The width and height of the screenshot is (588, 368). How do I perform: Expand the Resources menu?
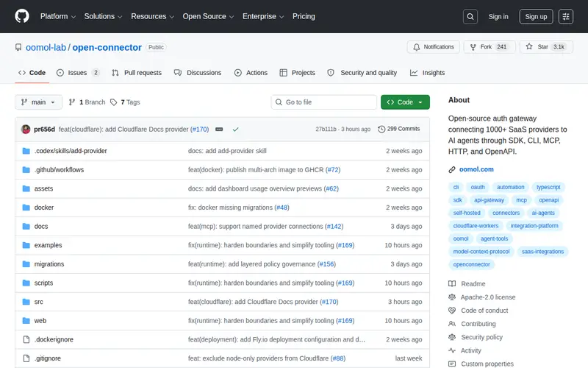(152, 16)
